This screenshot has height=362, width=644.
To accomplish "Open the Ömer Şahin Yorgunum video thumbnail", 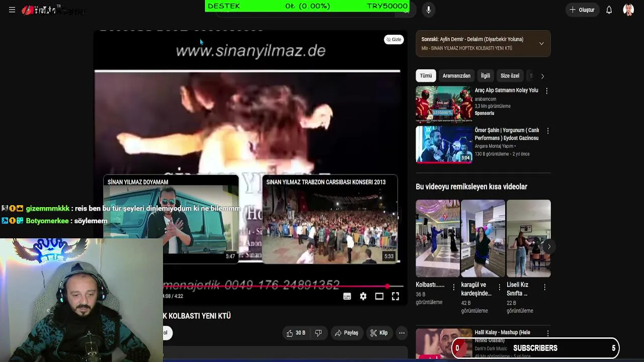I will click(x=444, y=144).
